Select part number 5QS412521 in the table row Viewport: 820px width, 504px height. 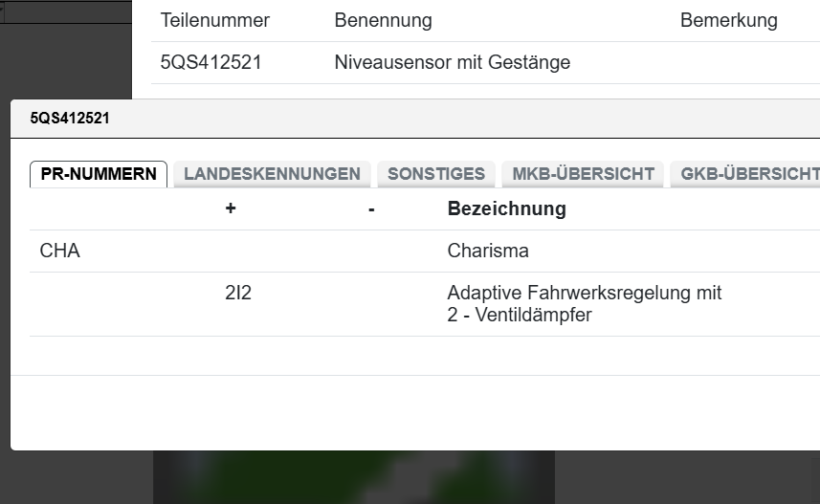tap(211, 63)
